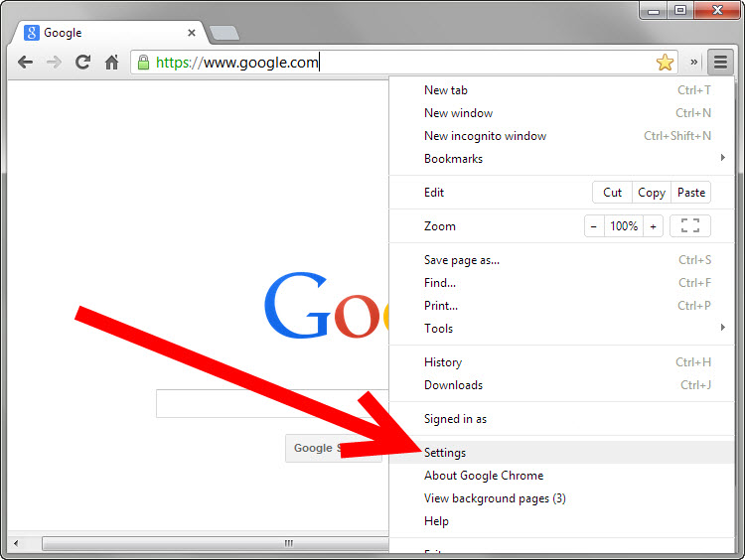Bookmark this page with star icon
Screen dimensions: 745x560
(x=665, y=63)
